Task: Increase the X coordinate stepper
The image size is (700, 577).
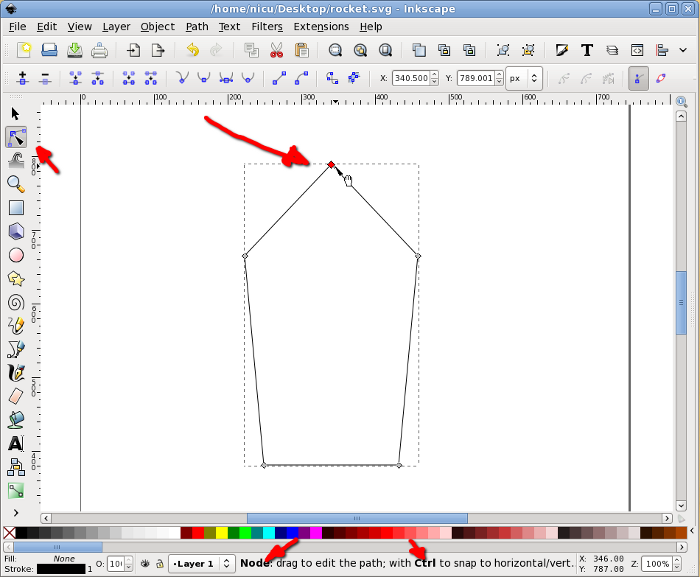Action: coord(434,75)
